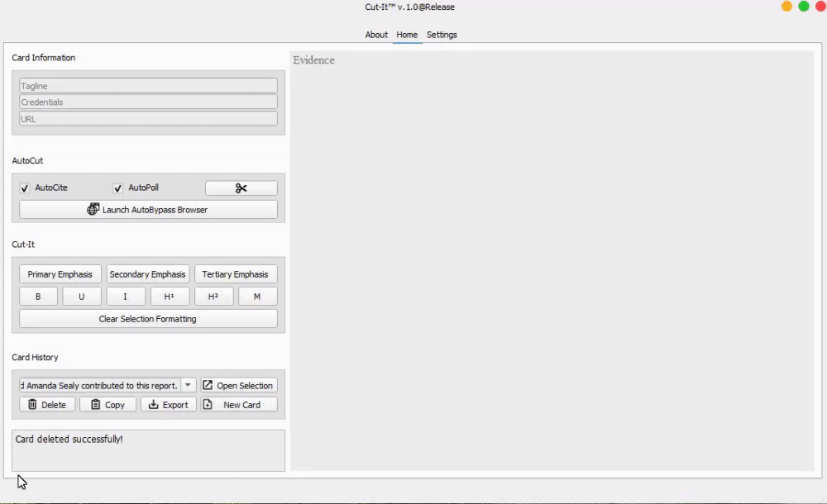Apply Secondary Emphasis to selection
The width and height of the screenshot is (827, 504).
[x=148, y=274]
